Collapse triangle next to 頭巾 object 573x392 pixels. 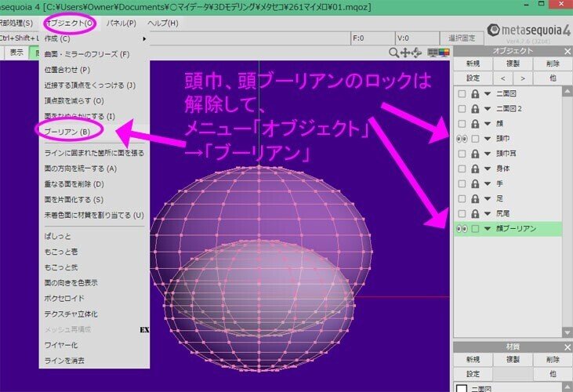pyautogui.click(x=487, y=139)
